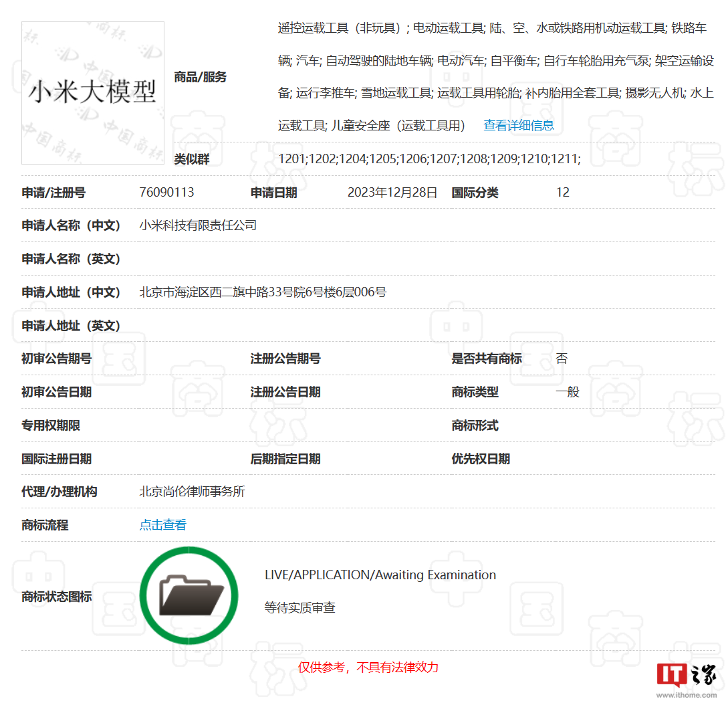Image resolution: width=728 pixels, height=709 pixels.
Task: Click the red disclaimer 仅供参考，不具有法律效力
Action: 368,668
